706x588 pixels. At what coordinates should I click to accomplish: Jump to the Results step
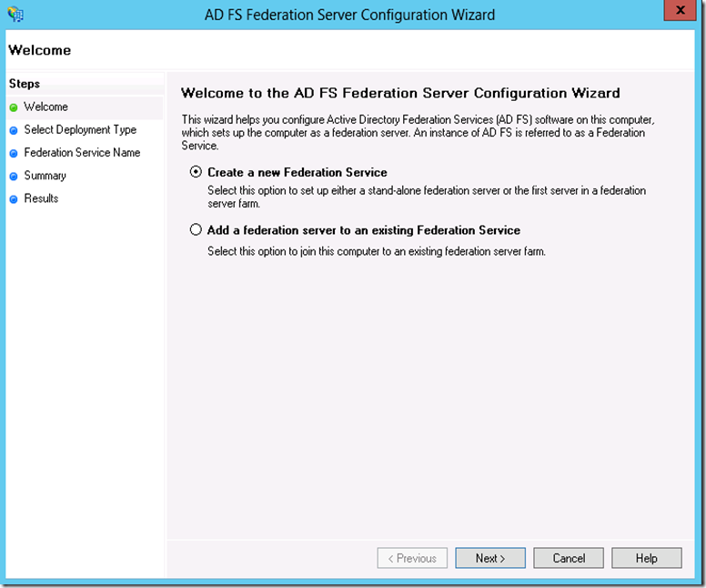(x=41, y=198)
